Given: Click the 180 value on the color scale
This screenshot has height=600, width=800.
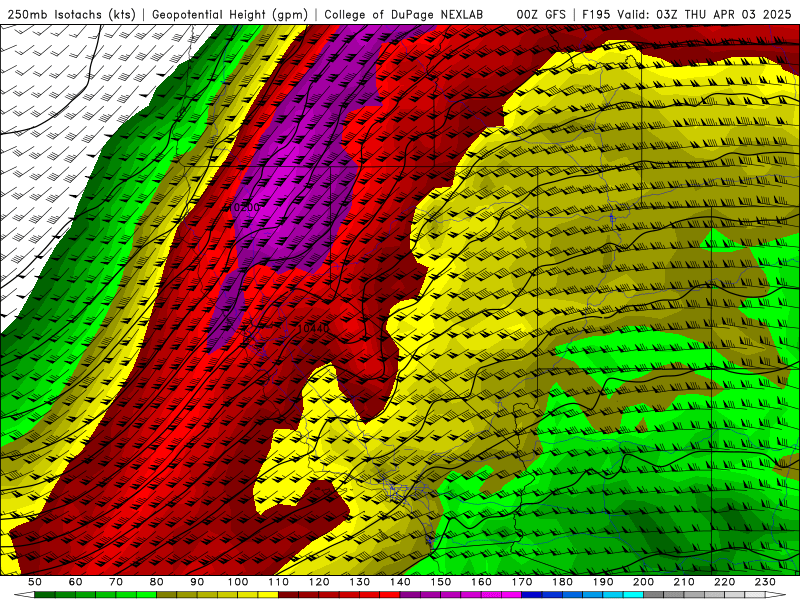Looking at the screenshot, I should point(562,582).
